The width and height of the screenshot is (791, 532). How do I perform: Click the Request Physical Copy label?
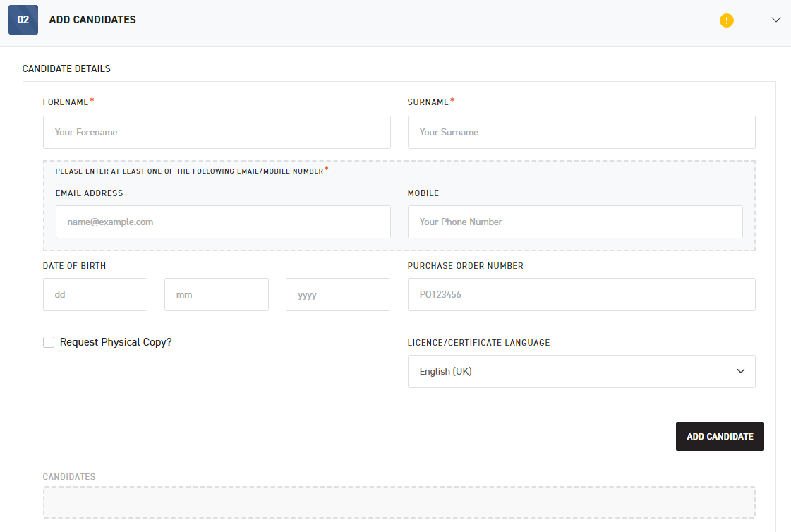pyautogui.click(x=114, y=341)
